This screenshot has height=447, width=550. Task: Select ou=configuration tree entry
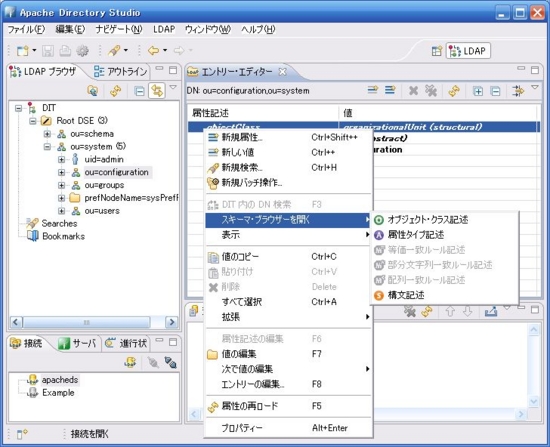116,172
